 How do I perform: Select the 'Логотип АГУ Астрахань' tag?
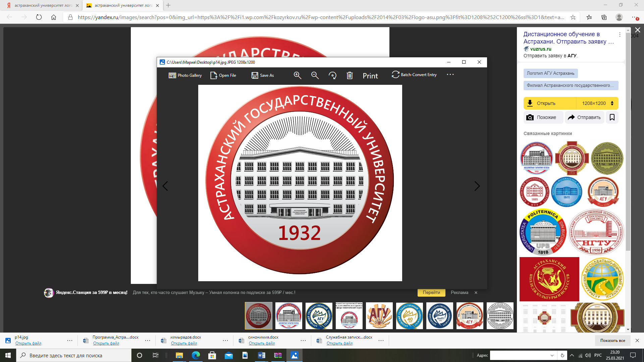click(x=550, y=73)
